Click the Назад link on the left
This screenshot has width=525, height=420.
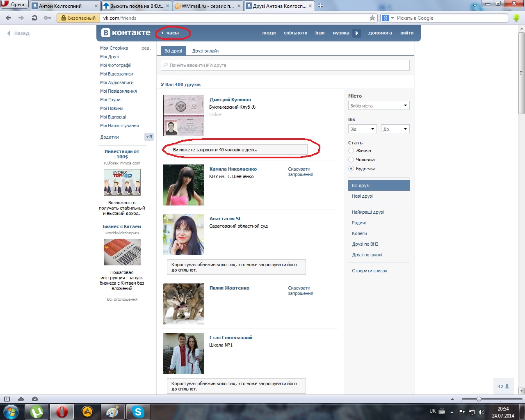tap(18, 33)
